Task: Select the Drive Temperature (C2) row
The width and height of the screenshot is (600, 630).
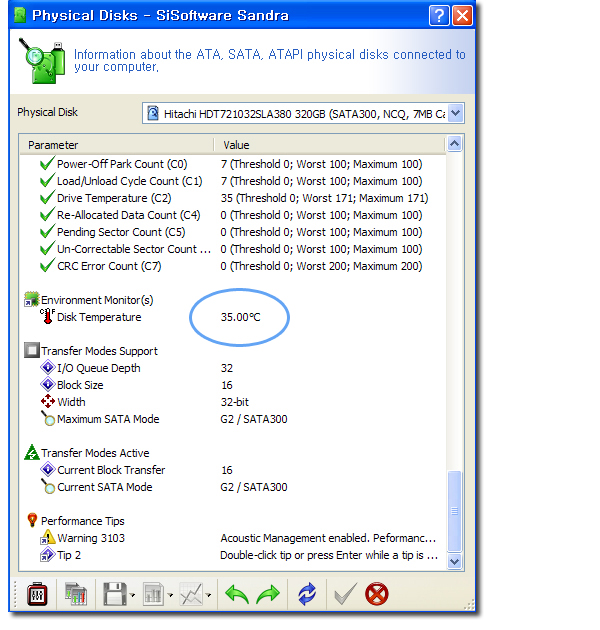Action: point(234,198)
